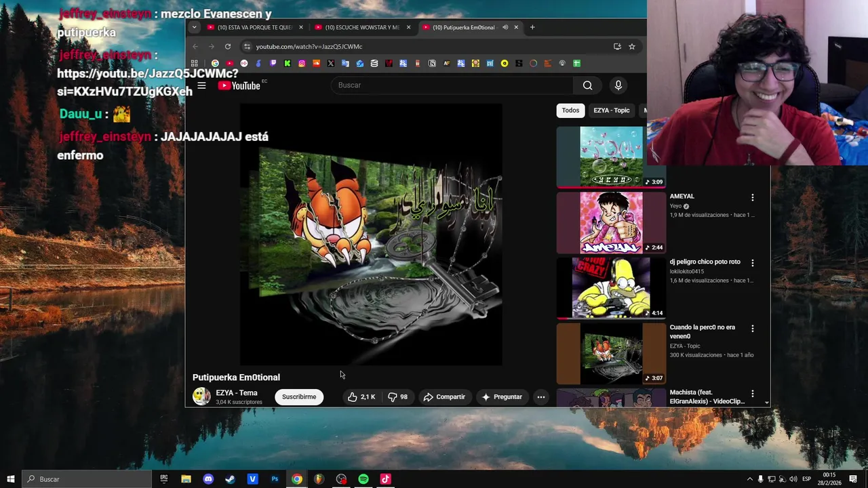
Task: Open the Chrome apps grid bookmark
Action: coord(194,63)
